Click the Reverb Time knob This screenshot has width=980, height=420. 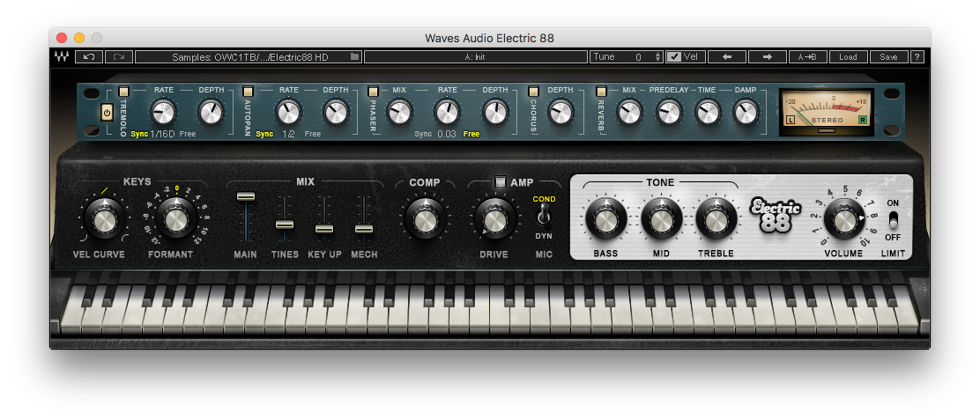[708, 113]
